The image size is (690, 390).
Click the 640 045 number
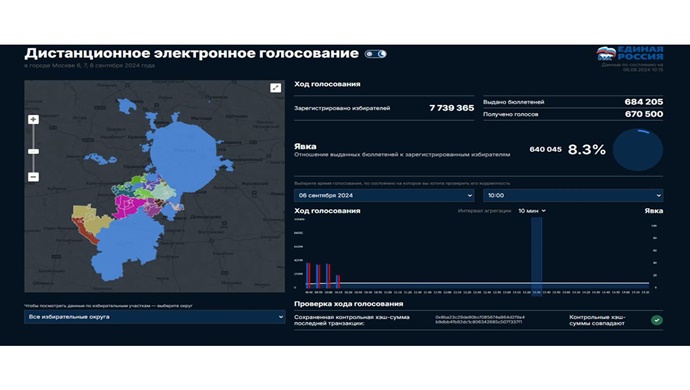[545, 150]
